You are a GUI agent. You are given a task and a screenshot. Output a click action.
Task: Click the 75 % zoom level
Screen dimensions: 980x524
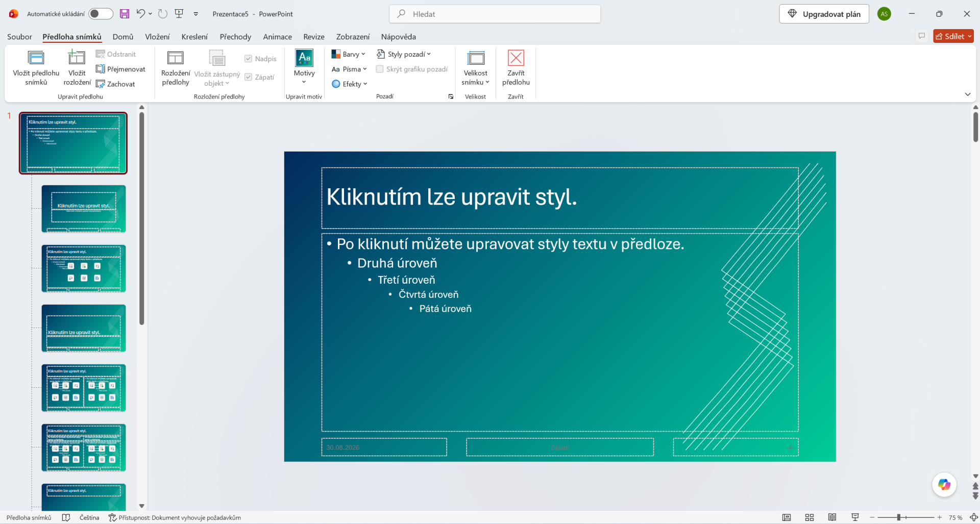(955, 517)
